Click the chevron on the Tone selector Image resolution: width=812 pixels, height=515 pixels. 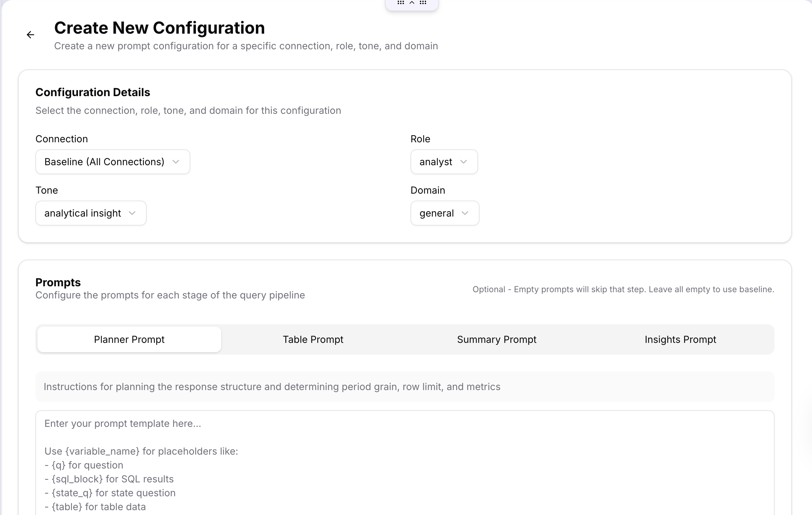(132, 213)
